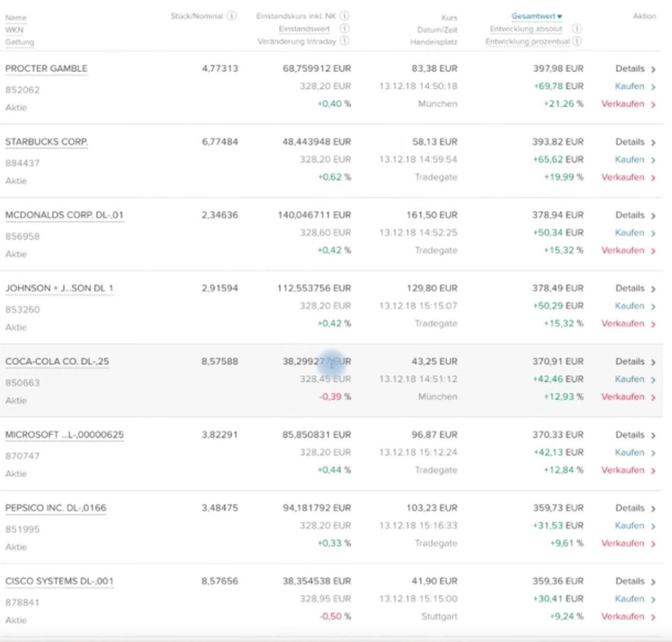Click Verkaufen for Johnson + Johnson
Image resolution: width=672 pixels, height=642 pixels.
(622, 323)
